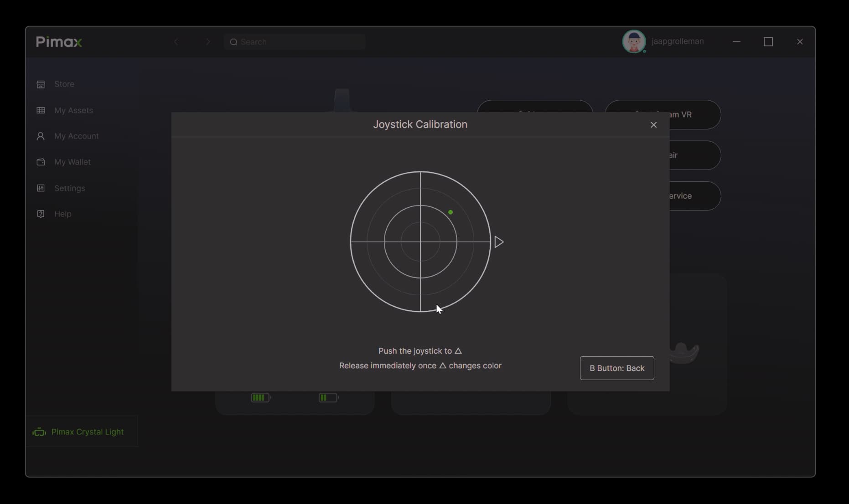Click inside the Search field
This screenshot has height=504, width=849.
295,42
